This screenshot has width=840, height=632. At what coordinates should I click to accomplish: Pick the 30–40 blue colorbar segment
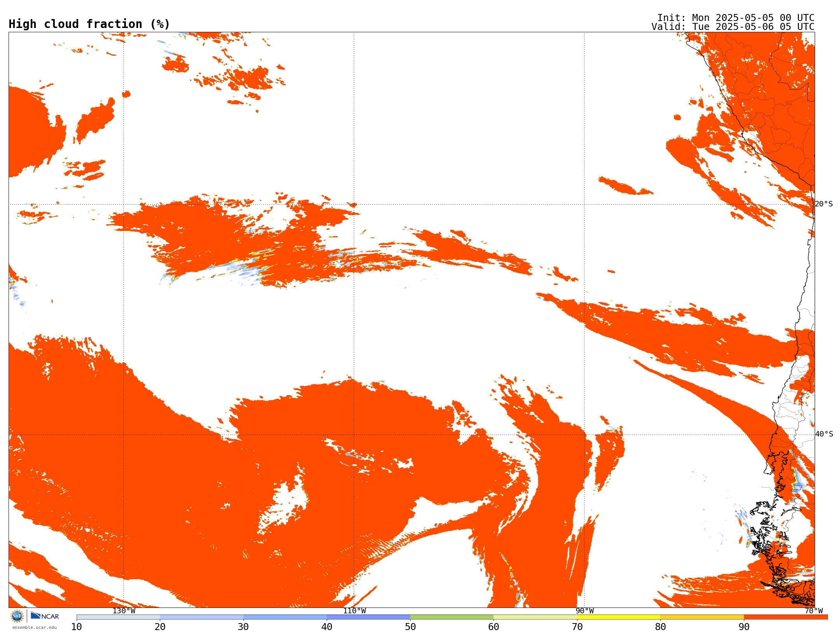click(x=285, y=617)
